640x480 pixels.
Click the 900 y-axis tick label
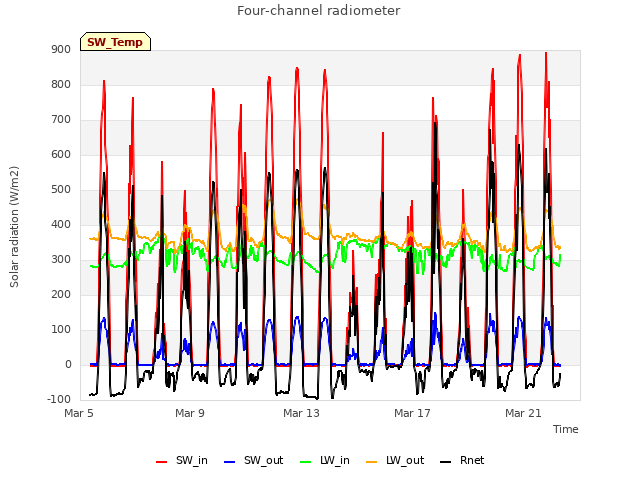pyautogui.click(x=61, y=49)
